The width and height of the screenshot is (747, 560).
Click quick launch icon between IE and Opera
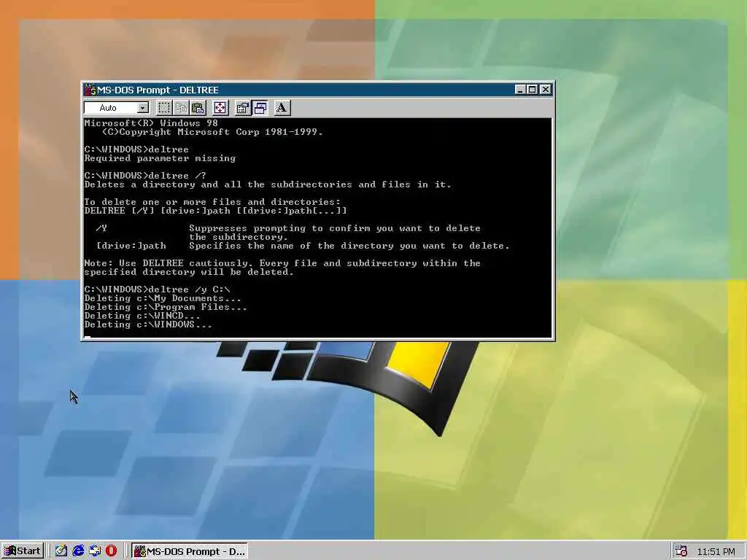pos(95,551)
